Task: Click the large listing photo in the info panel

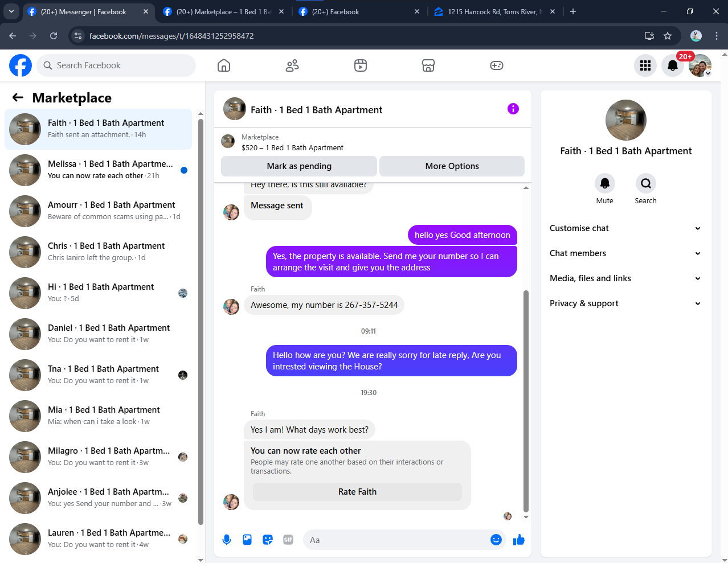Action: pos(626,120)
